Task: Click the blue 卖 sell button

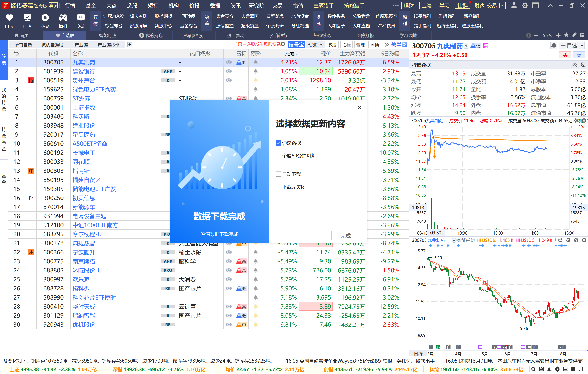Action: 579,55
